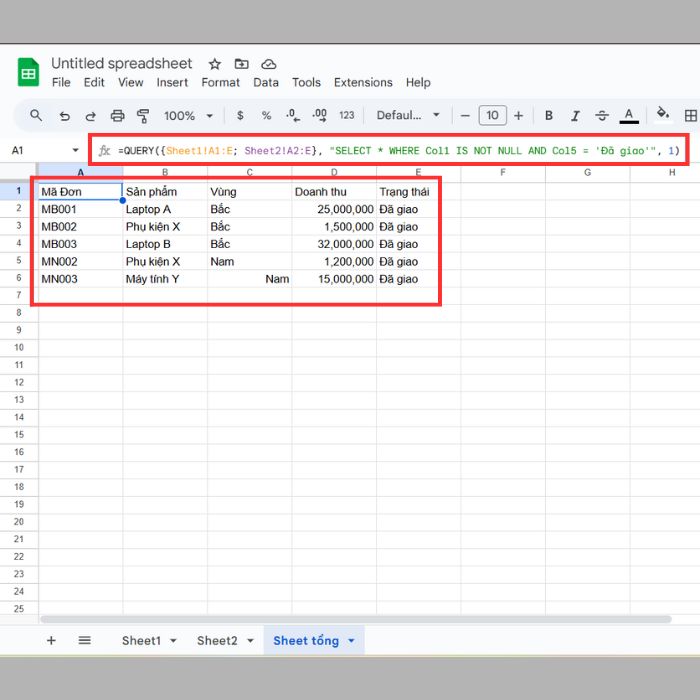
Task: Open Sheet2 tab options arrow
Action: click(x=250, y=641)
